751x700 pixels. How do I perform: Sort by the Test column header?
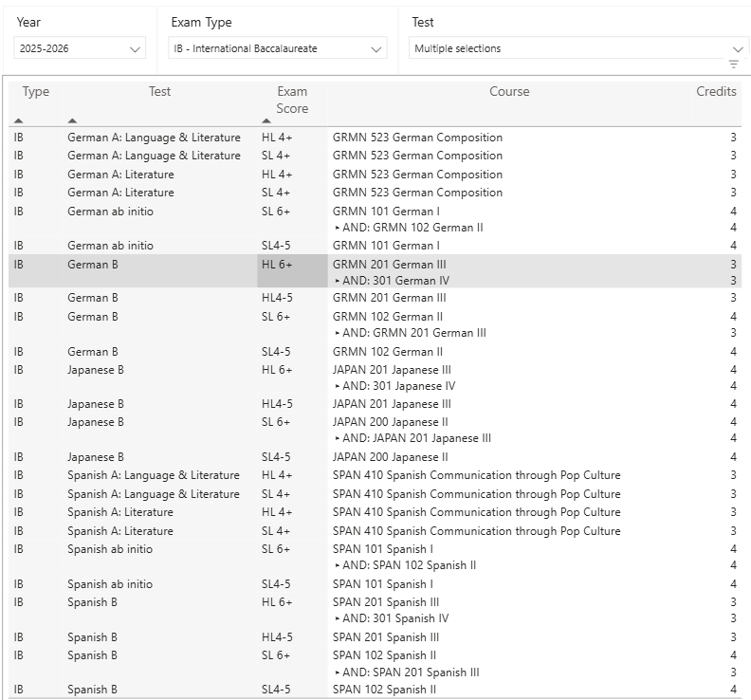[x=159, y=91]
